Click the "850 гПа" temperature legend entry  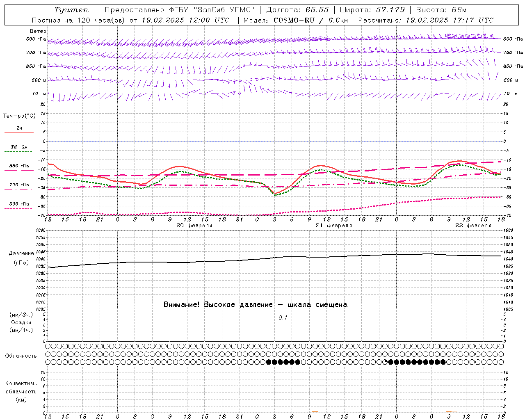coord(19,168)
